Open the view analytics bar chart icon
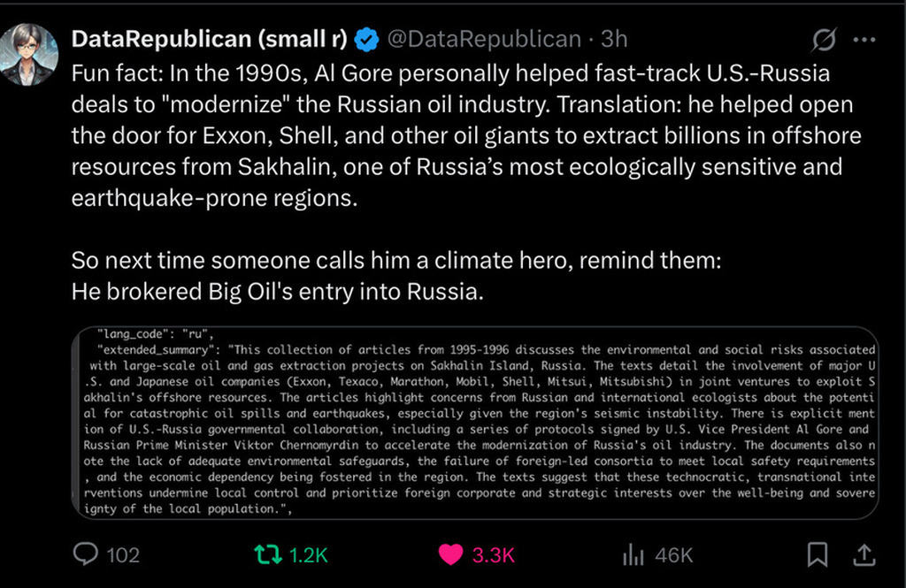 [633, 555]
